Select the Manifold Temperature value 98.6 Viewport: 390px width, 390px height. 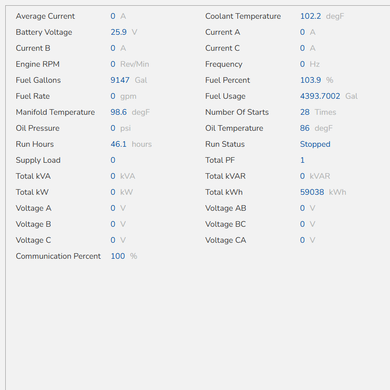coord(119,112)
